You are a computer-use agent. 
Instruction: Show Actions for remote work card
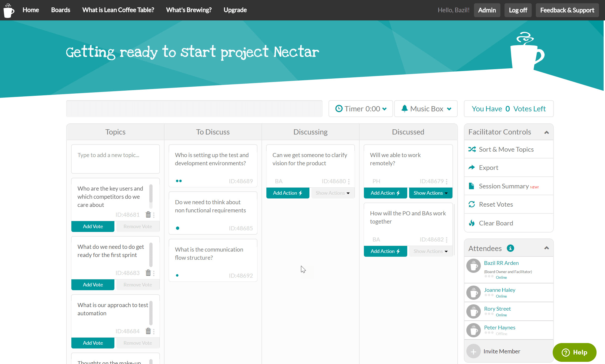click(x=430, y=193)
